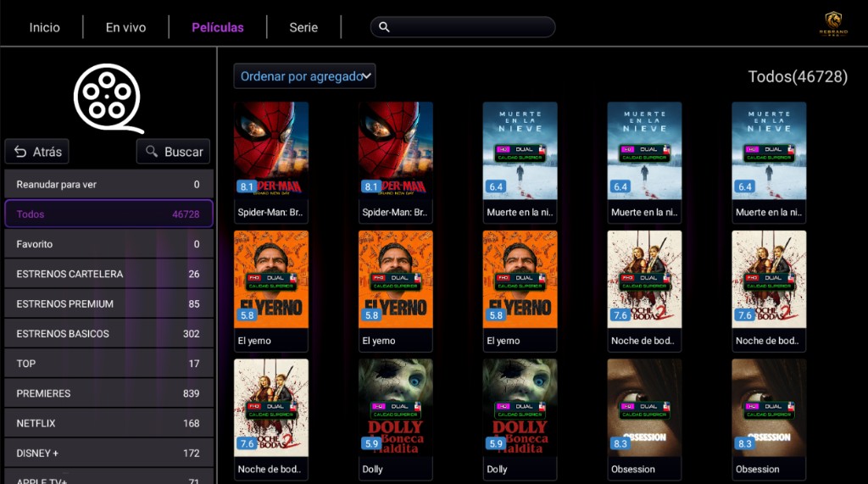Click the Rebrand lion logo
868x484 pixels.
pyautogui.click(x=833, y=23)
